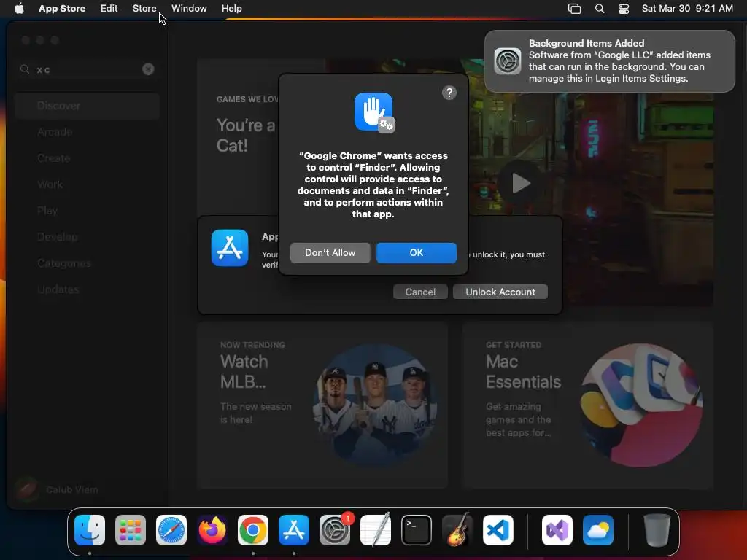The height and width of the screenshot is (560, 747).
Task: Open Finder from the Dock
Action: point(90,530)
